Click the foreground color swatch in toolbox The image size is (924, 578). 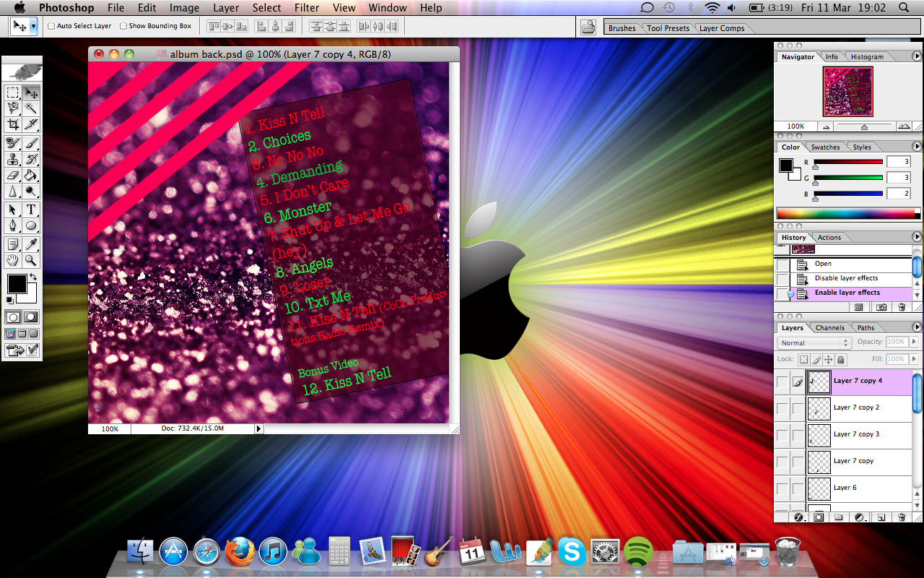(17, 283)
